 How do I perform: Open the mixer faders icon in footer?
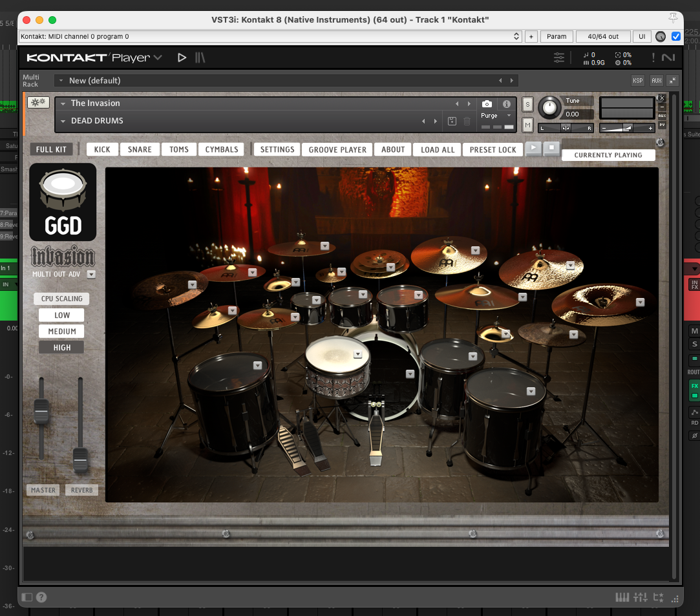[x=640, y=597]
